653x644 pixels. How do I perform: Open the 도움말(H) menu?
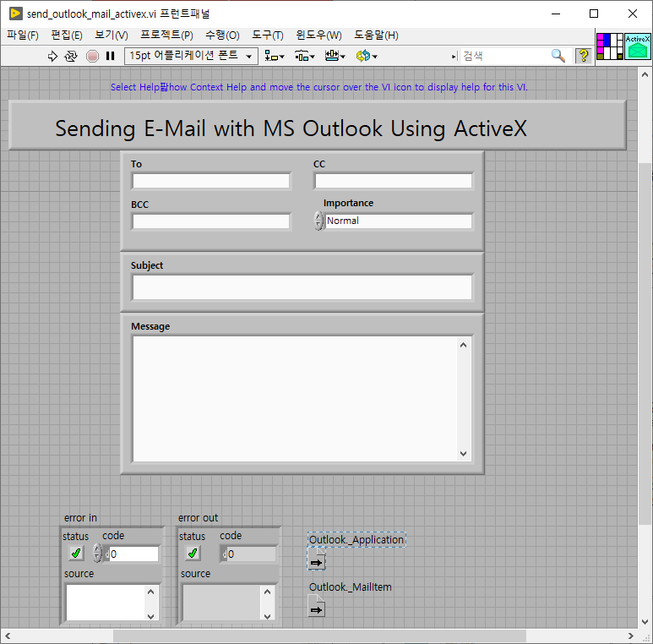coord(376,35)
